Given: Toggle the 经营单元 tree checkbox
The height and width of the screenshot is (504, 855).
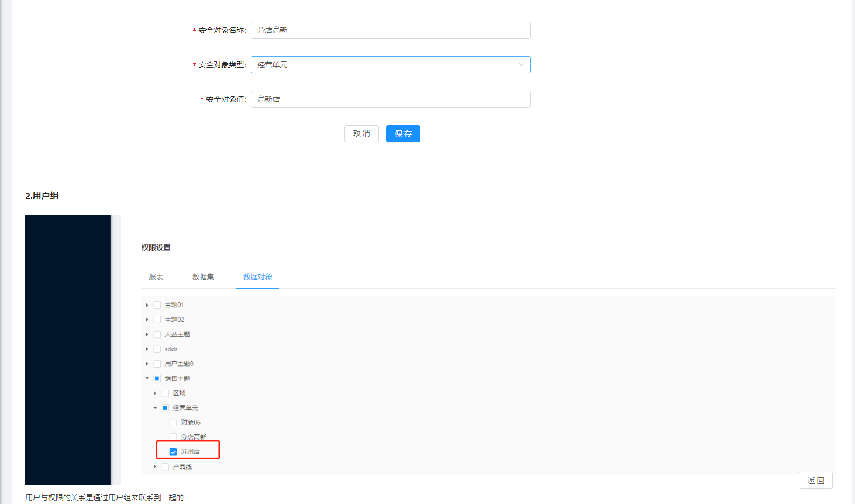Looking at the screenshot, I should click(165, 408).
